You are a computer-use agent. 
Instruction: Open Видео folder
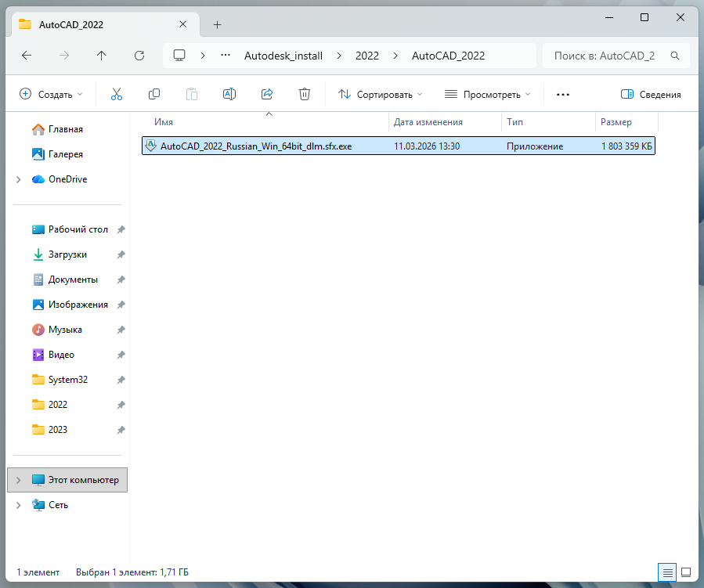click(61, 355)
